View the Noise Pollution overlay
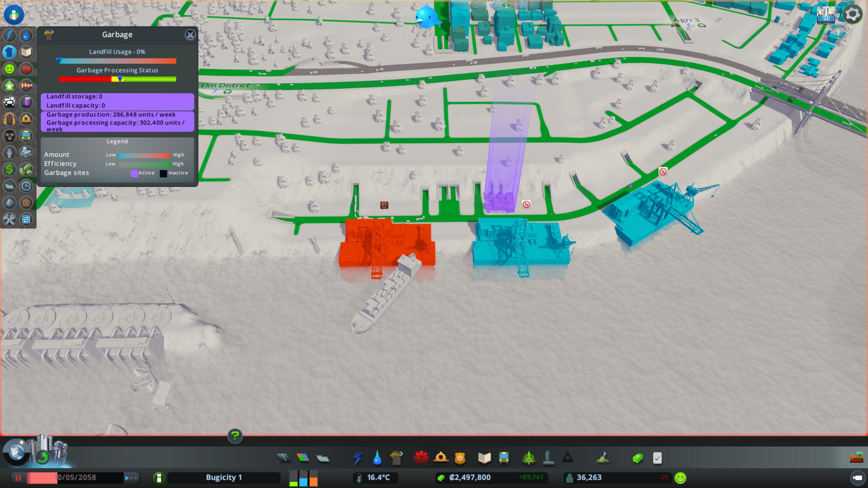 point(9,119)
